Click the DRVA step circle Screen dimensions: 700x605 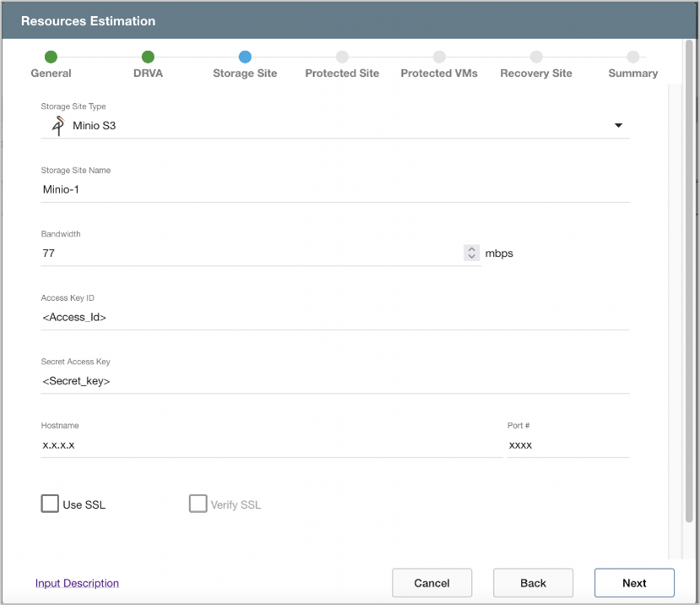click(x=148, y=57)
